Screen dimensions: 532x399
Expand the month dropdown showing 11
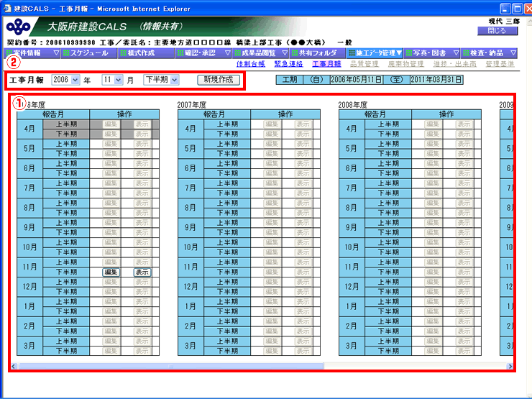point(112,79)
